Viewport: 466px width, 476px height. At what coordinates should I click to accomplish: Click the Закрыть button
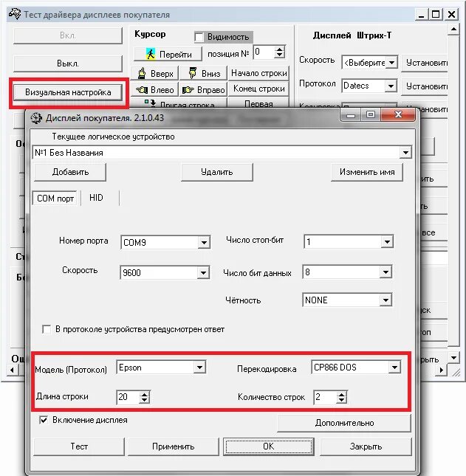coord(366,446)
